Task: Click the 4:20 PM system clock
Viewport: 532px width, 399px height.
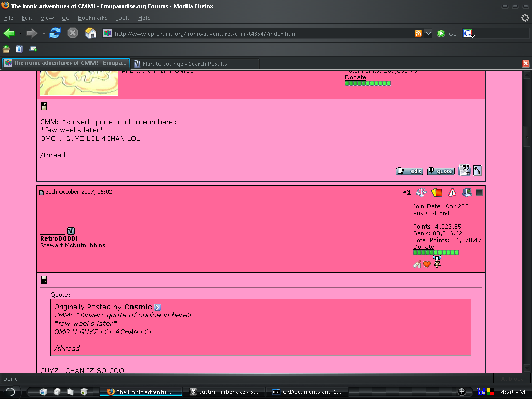Action: pyautogui.click(x=513, y=392)
